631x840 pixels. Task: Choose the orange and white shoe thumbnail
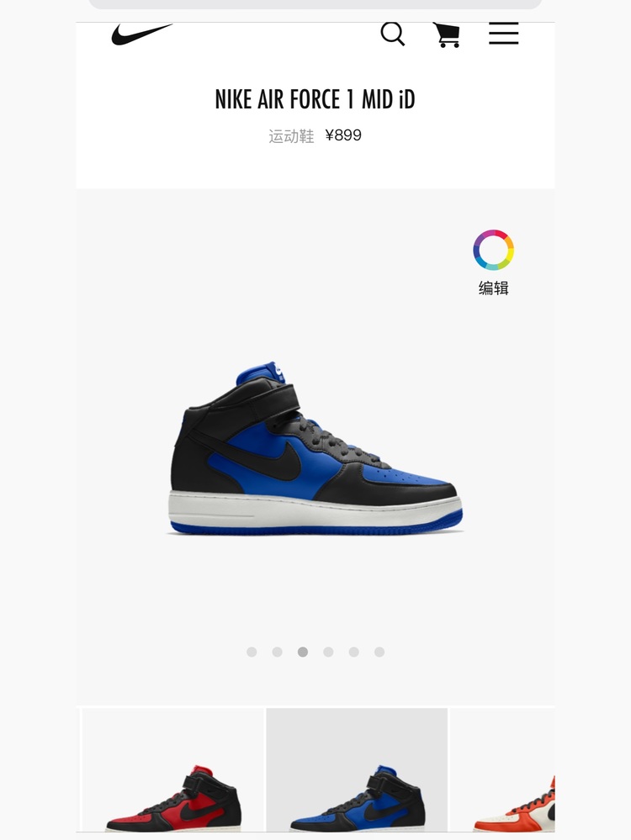point(502,770)
